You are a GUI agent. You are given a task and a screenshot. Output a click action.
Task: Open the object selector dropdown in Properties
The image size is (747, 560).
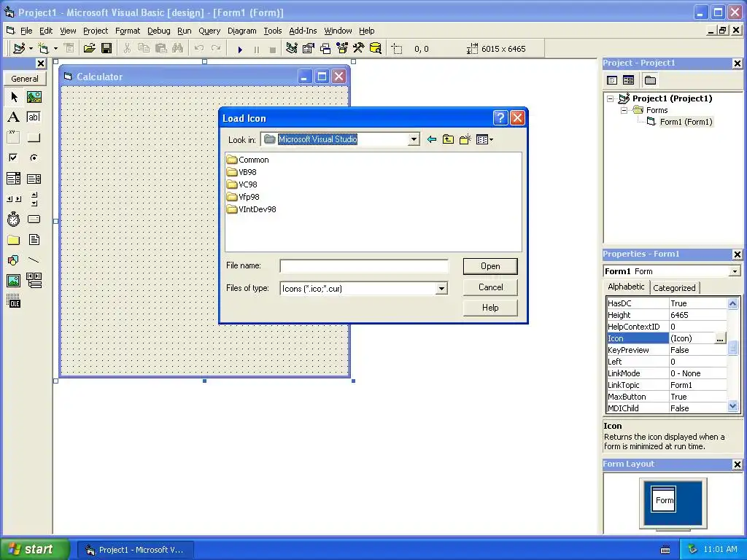click(735, 271)
